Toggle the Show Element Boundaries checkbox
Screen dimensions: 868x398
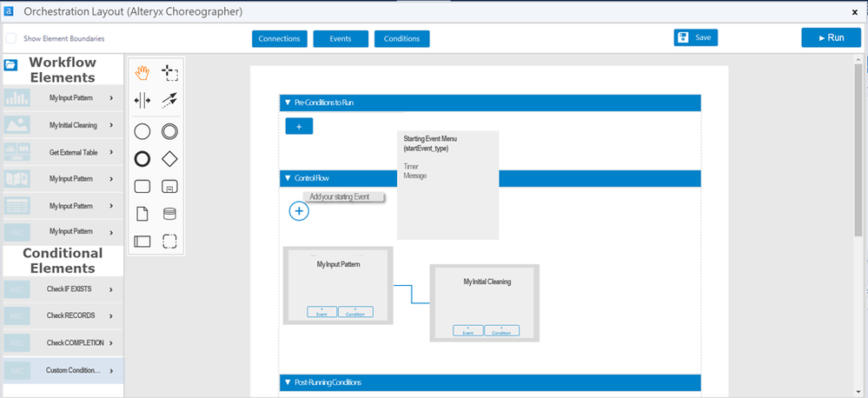point(11,38)
